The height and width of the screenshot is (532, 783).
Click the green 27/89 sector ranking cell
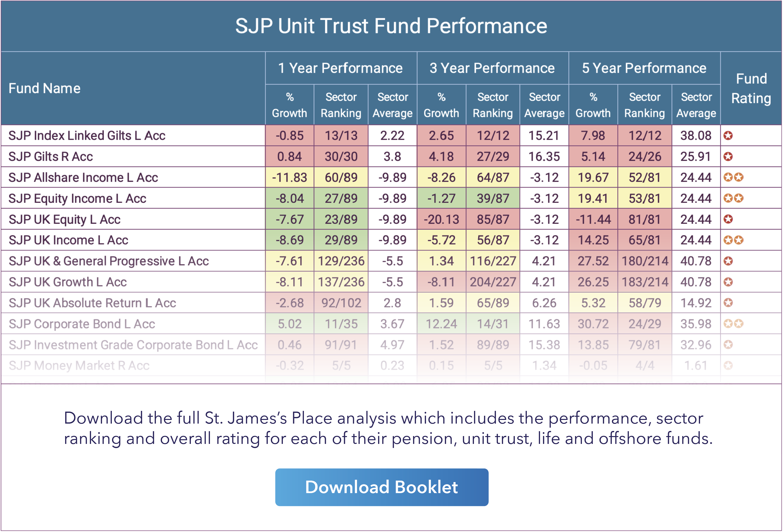coord(341,198)
